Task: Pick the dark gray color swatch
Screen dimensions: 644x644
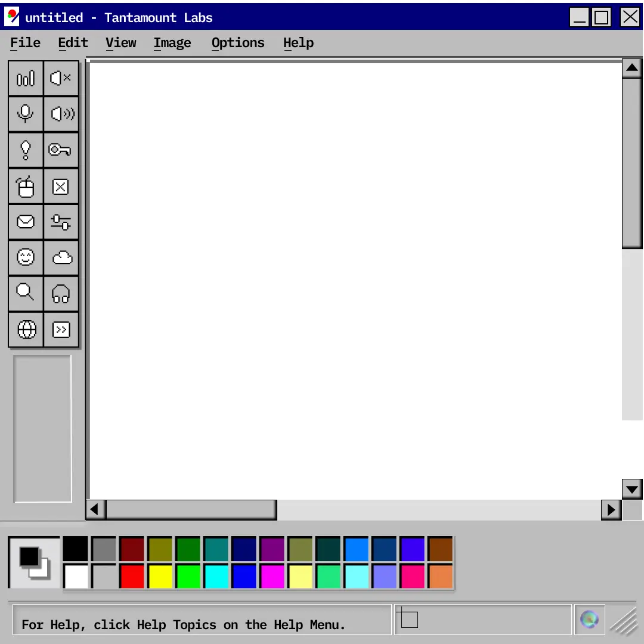Action: tap(104, 549)
